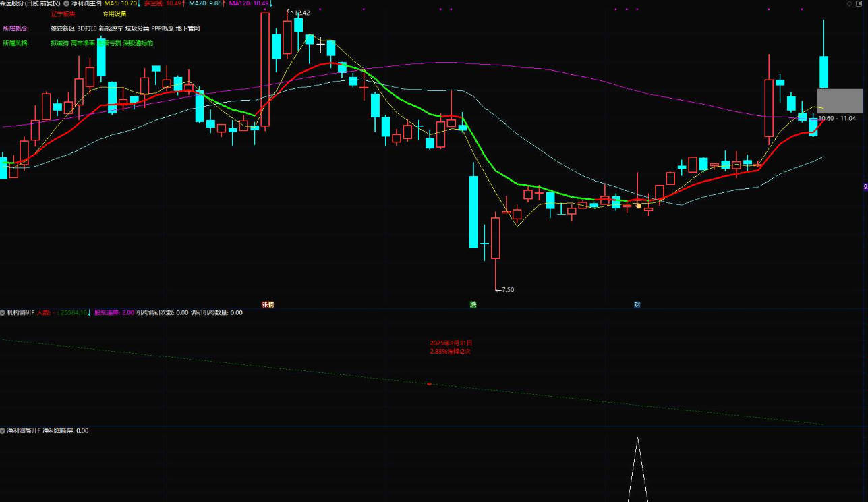Click the 12.42 high price label
Image resolution: width=868 pixels, height=502 pixels.
coord(302,13)
